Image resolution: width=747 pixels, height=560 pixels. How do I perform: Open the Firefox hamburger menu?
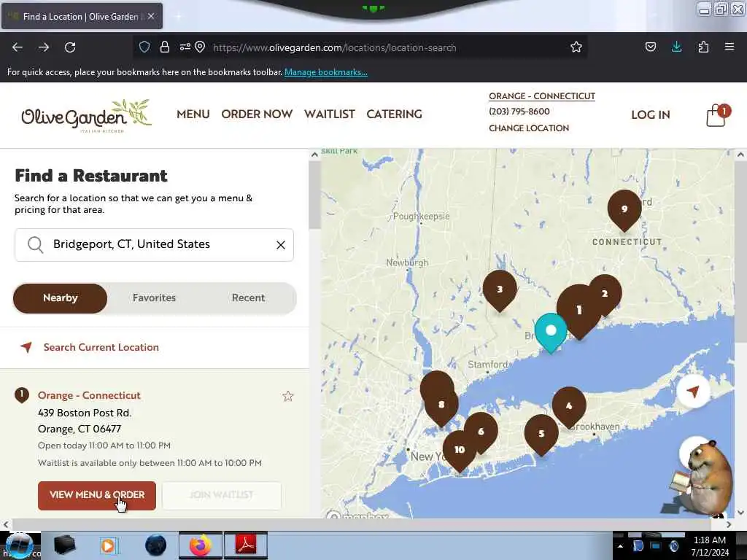(729, 47)
